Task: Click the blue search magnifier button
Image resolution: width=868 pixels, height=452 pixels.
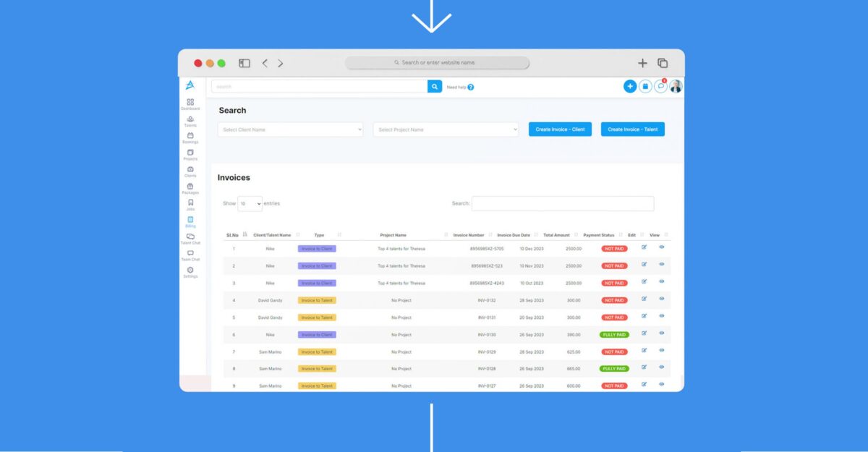Action: (435, 86)
